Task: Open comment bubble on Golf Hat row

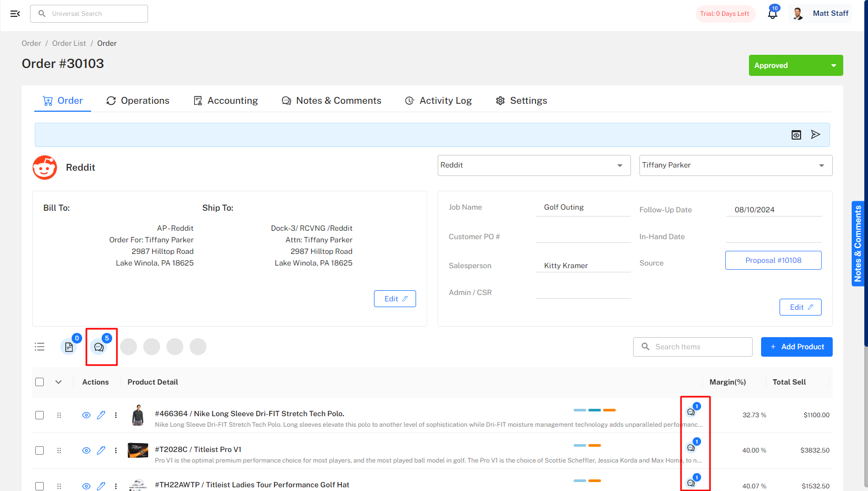Action: pyautogui.click(x=691, y=483)
